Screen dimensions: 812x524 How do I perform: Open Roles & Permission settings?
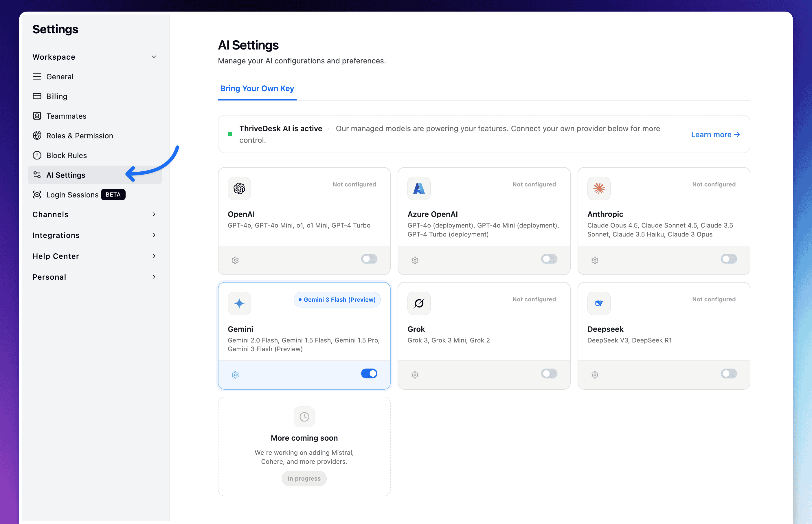coord(95,136)
